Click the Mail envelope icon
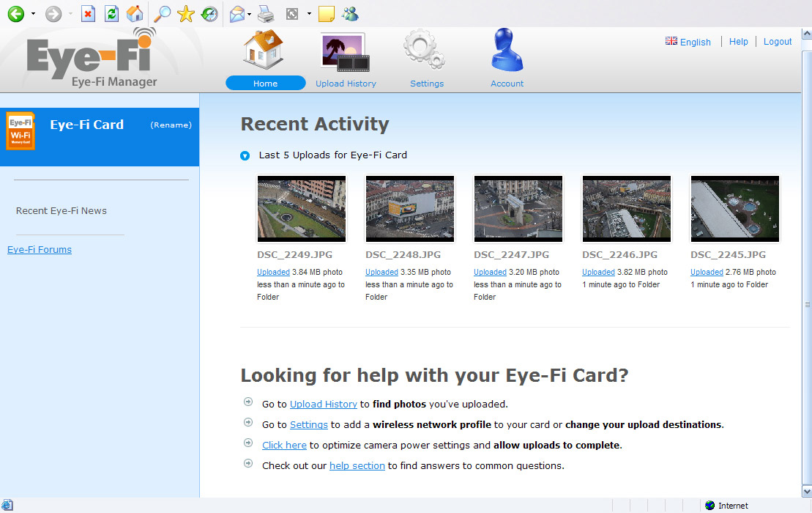The height and width of the screenshot is (513, 812). pos(236,13)
